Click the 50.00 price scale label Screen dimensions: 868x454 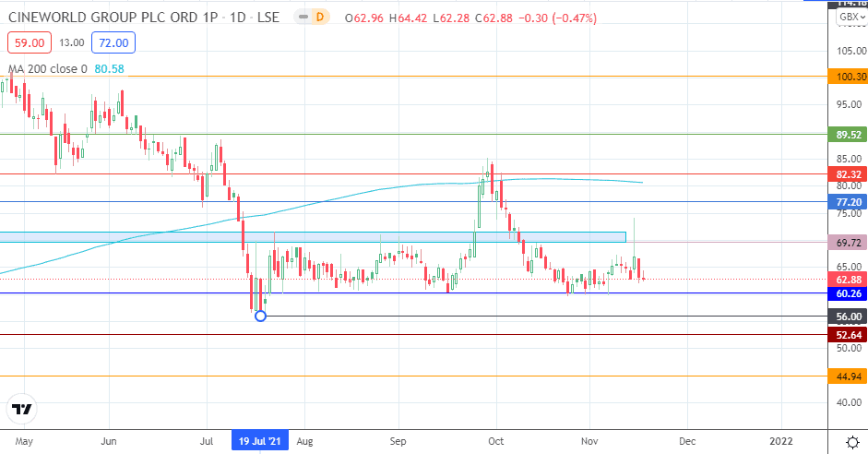pyautogui.click(x=851, y=348)
